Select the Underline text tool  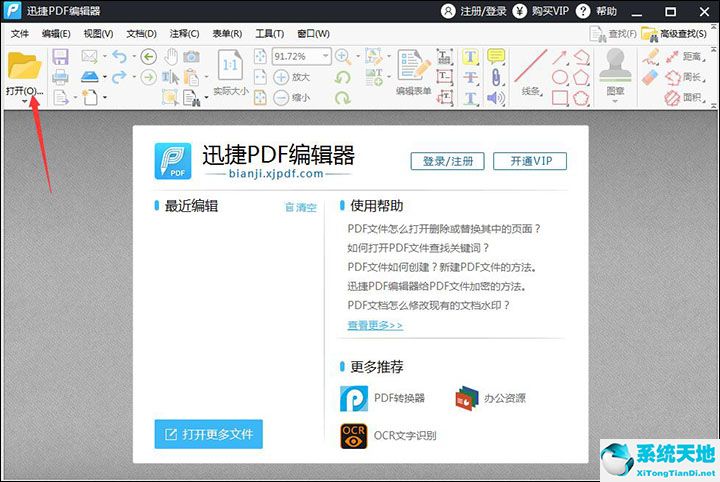tap(470, 97)
